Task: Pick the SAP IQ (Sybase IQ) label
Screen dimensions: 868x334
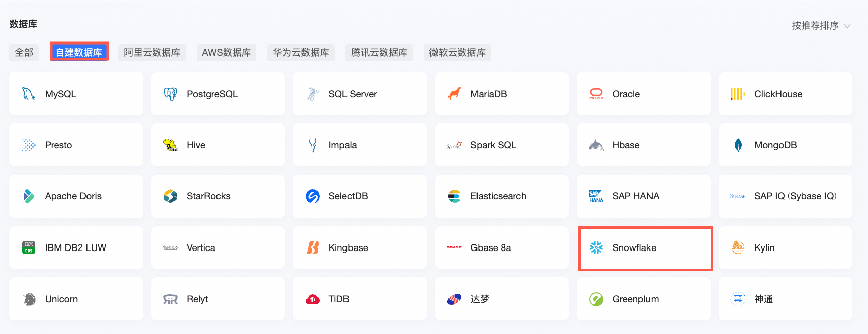Action: click(x=796, y=196)
